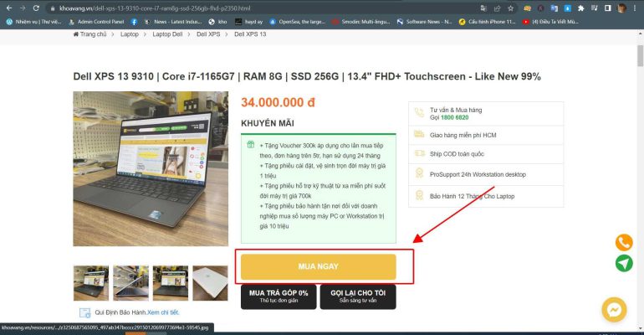Open the green send message floating icon
Image resolution: width=644 pixels, height=335 pixels.
pyautogui.click(x=623, y=263)
